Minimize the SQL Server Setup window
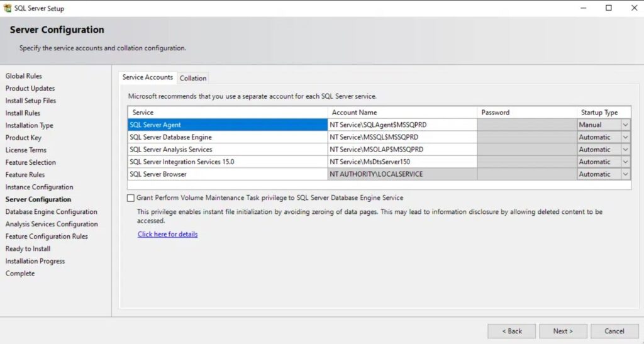 (583, 8)
